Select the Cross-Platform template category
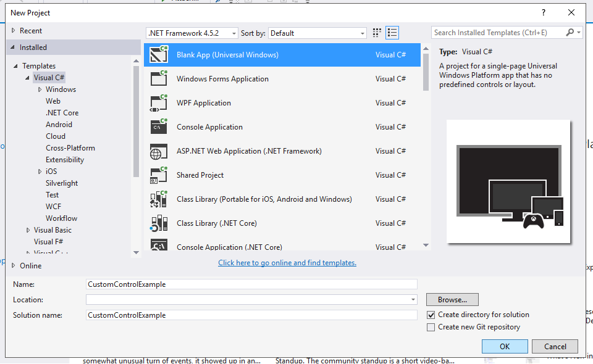 (x=70, y=147)
